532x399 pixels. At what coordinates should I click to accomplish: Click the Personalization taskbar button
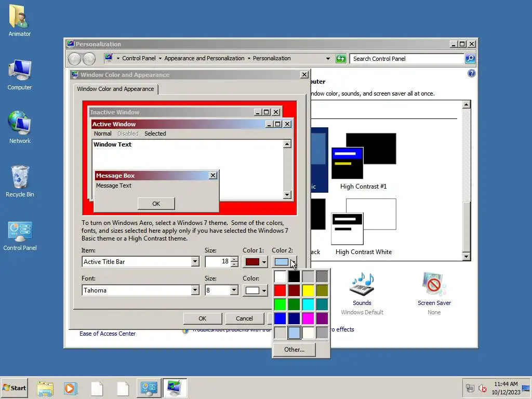pyautogui.click(x=175, y=388)
